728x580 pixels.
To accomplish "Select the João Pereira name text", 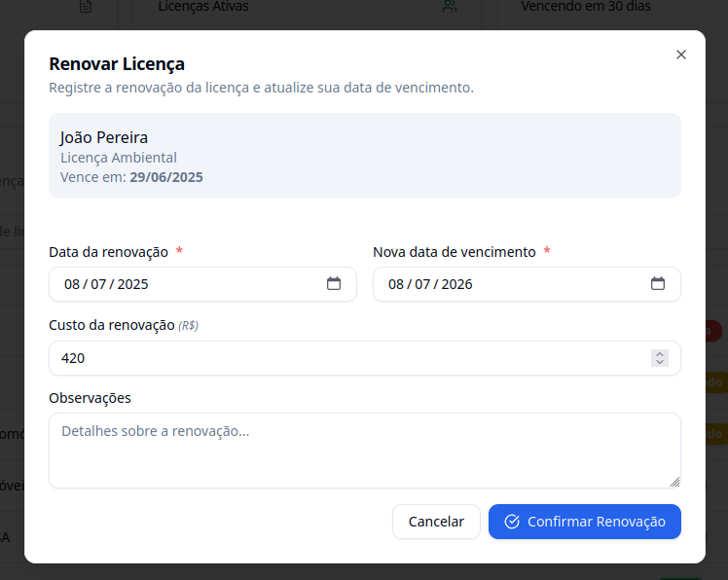I will tap(104, 137).
